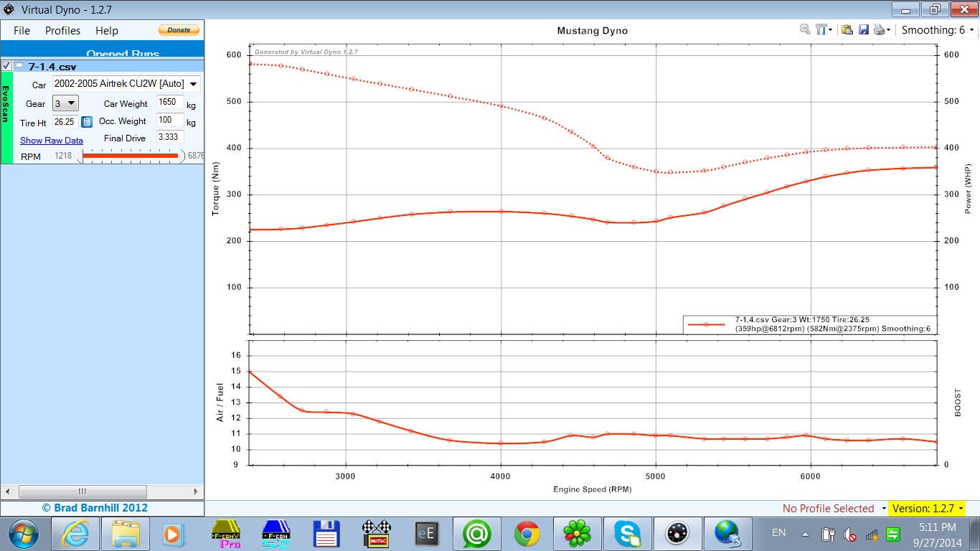Open the File menu
The image size is (980, 551).
coord(22,31)
